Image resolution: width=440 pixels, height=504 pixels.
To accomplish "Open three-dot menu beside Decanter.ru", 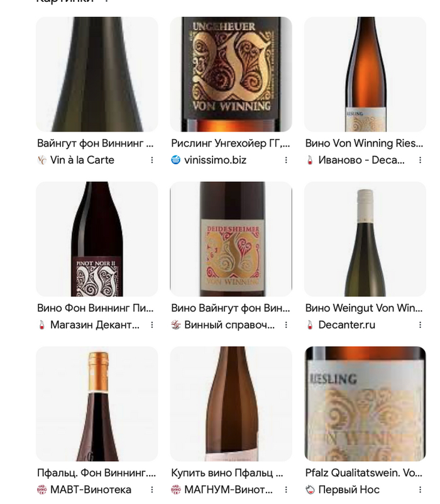I will pos(420,325).
